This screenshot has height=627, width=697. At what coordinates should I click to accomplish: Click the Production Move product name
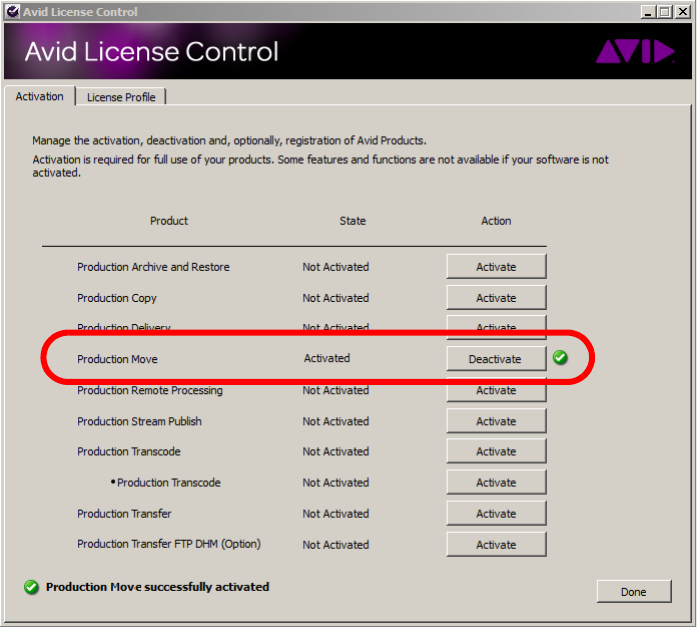click(117, 359)
